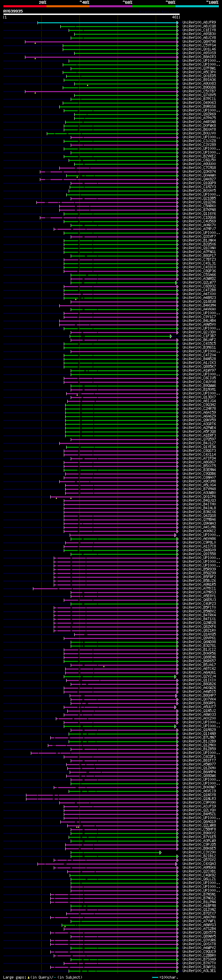Click the UniRef100_Q1YE36 entry

199,447
